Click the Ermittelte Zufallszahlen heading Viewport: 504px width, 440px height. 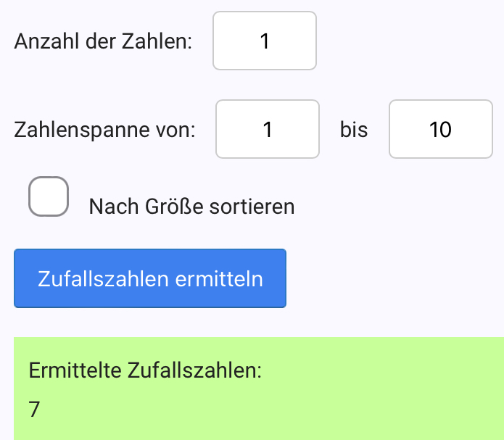point(145,370)
